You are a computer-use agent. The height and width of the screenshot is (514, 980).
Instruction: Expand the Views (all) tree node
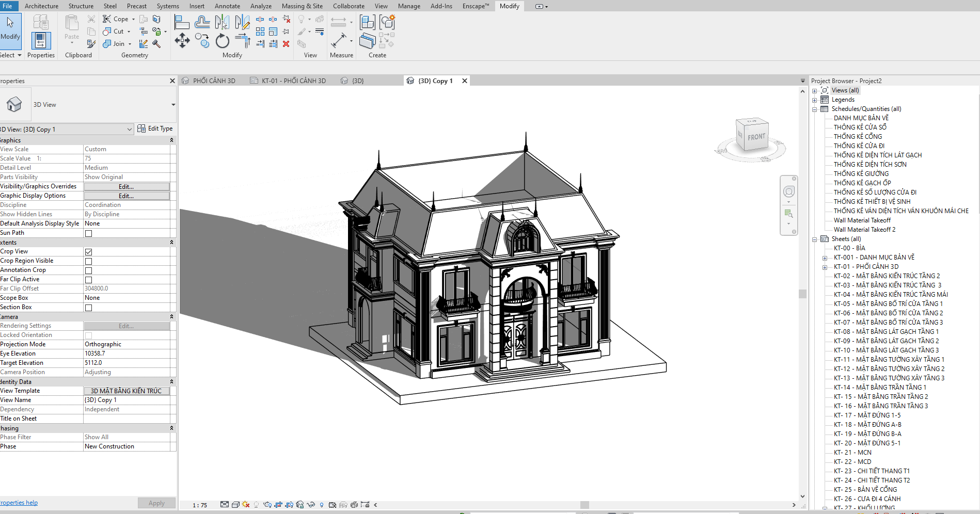tap(815, 91)
